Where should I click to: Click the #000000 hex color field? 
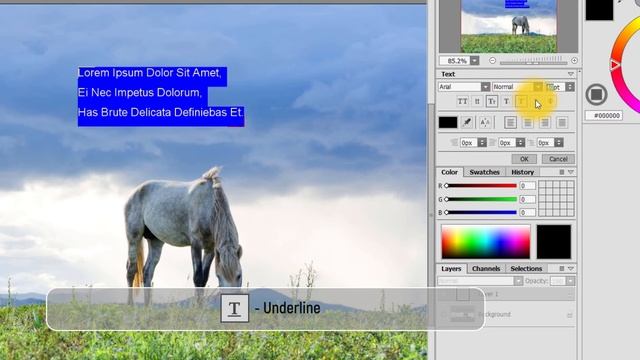pyautogui.click(x=604, y=116)
